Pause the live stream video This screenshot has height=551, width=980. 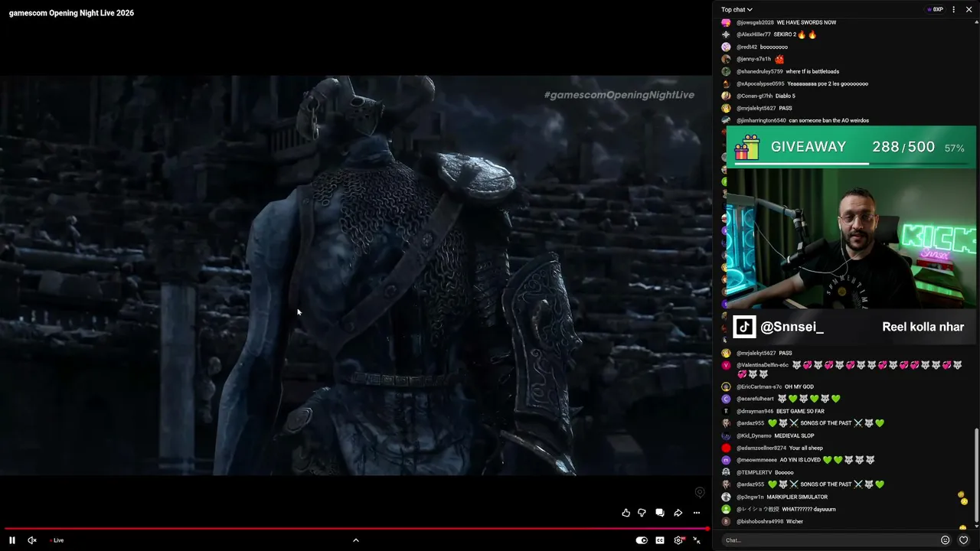pos(12,540)
